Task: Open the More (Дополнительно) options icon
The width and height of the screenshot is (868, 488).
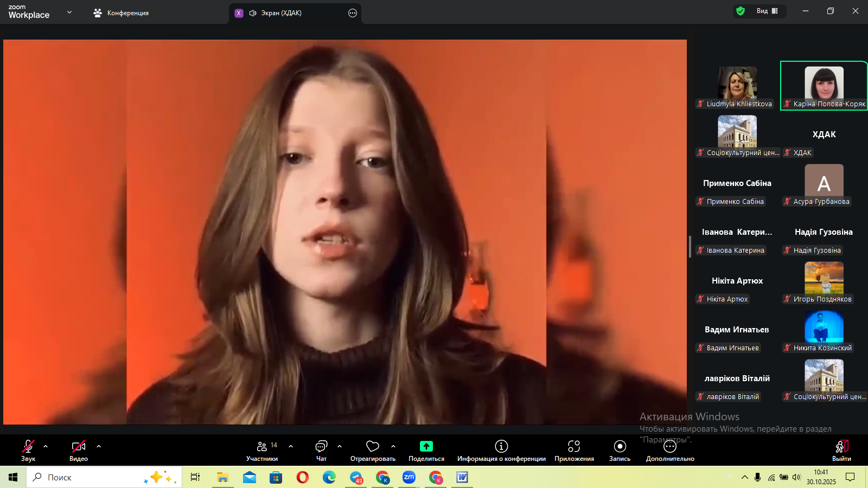Action: [670, 447]
